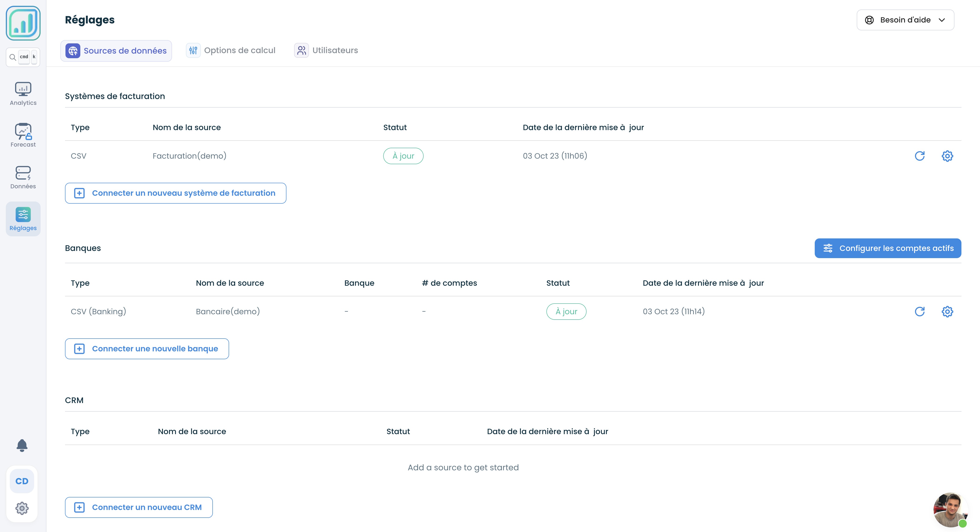Click the À jour status of Bancaire(demo)
This screenshot has width=980, height=532.
[566, 312]
